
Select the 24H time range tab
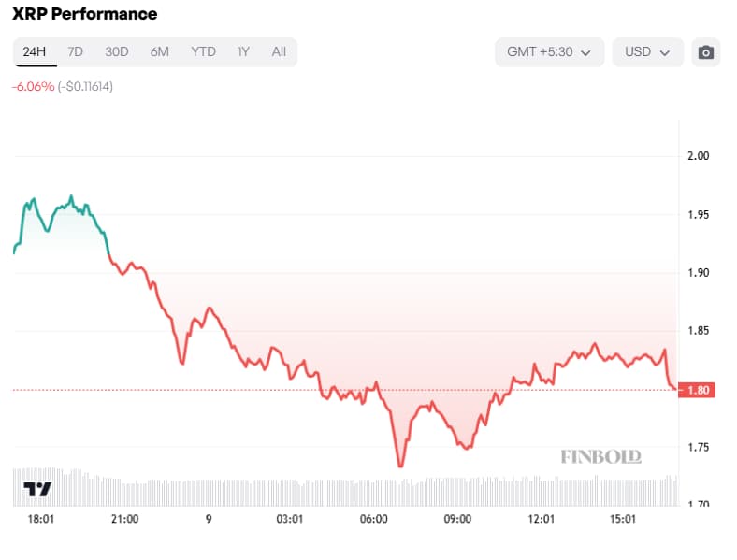(35, 51)
